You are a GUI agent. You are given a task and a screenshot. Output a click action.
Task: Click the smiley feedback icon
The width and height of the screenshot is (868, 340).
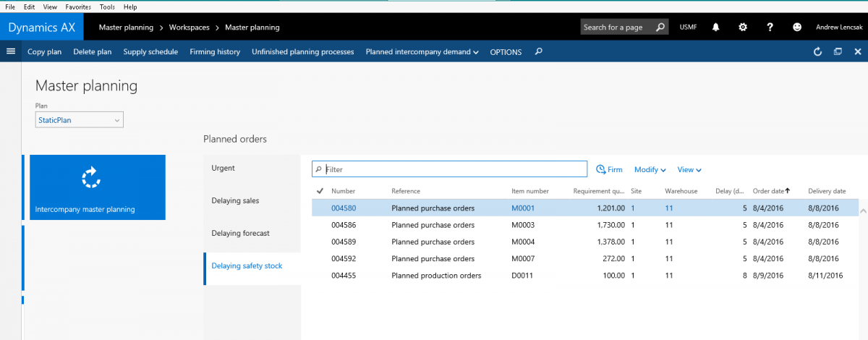(797, 27)
